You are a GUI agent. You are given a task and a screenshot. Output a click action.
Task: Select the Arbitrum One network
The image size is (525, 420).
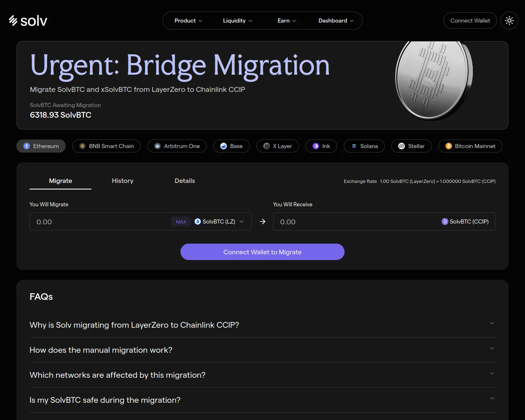[177, 146]
